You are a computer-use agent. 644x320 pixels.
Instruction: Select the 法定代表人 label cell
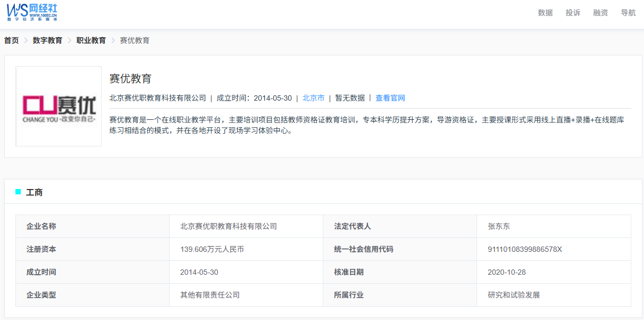click(x=400, y=226)
